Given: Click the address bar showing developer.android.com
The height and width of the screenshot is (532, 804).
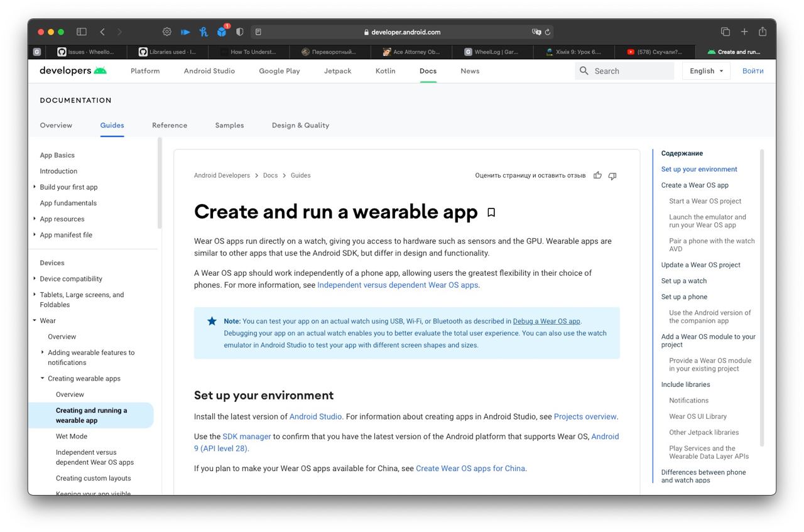Looking at the screenshot, I should point(402,32).
